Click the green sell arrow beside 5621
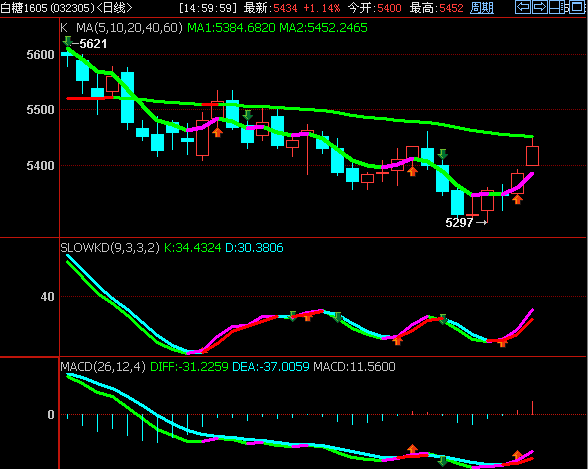 68,40
